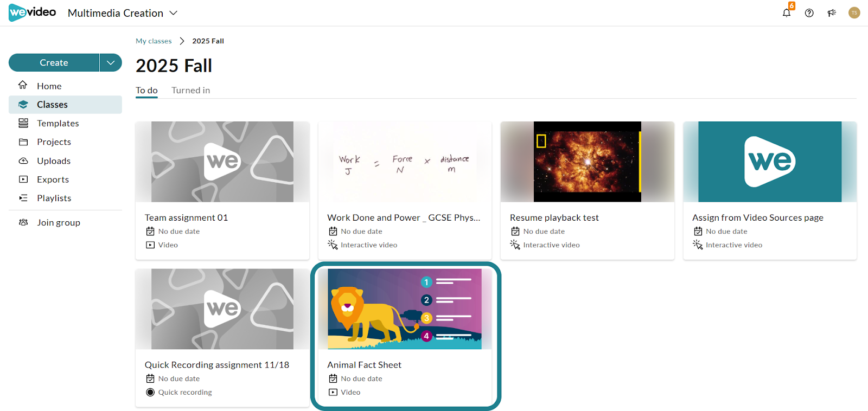This screenshot has height=411, width=868.
Task: Click the Classes graduation cap icon
Action: click(23, 104)
